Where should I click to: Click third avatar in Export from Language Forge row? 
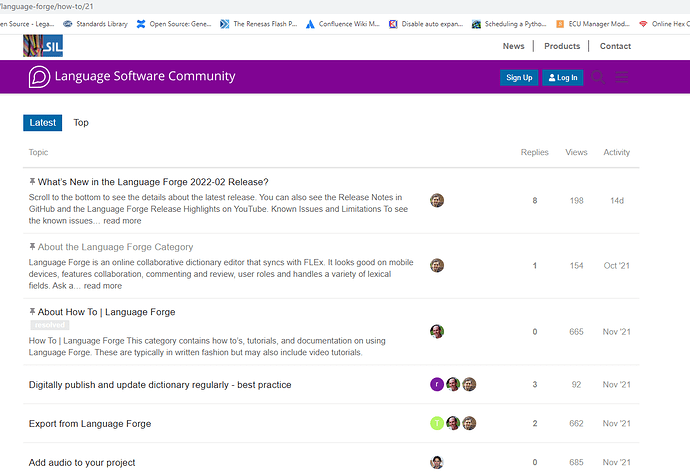[x=469, y=423]
